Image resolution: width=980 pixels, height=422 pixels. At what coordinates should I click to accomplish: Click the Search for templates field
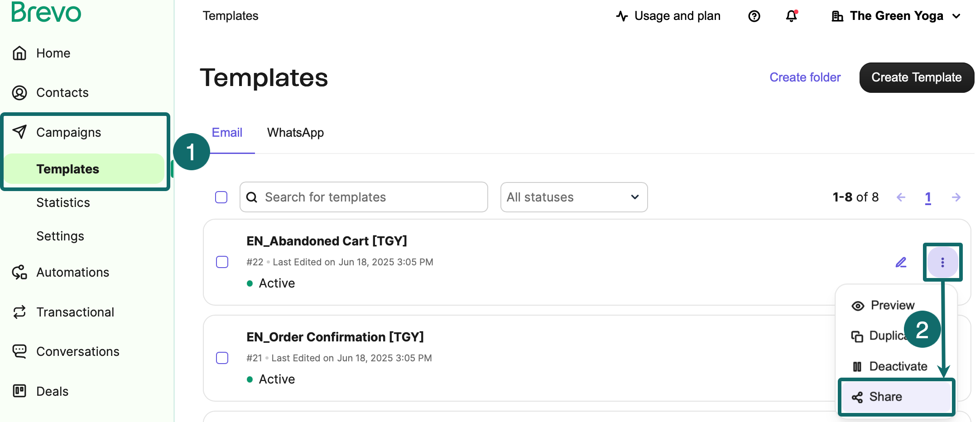tap(364, 197)
